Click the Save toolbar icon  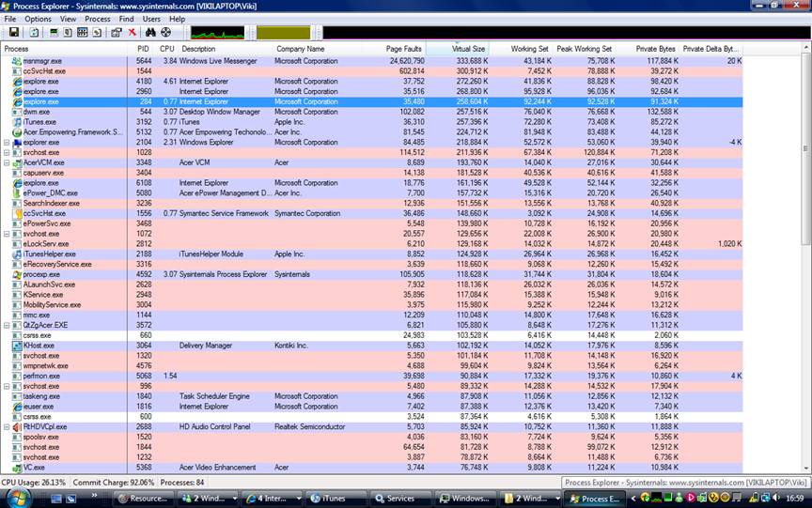click(14, 33)
